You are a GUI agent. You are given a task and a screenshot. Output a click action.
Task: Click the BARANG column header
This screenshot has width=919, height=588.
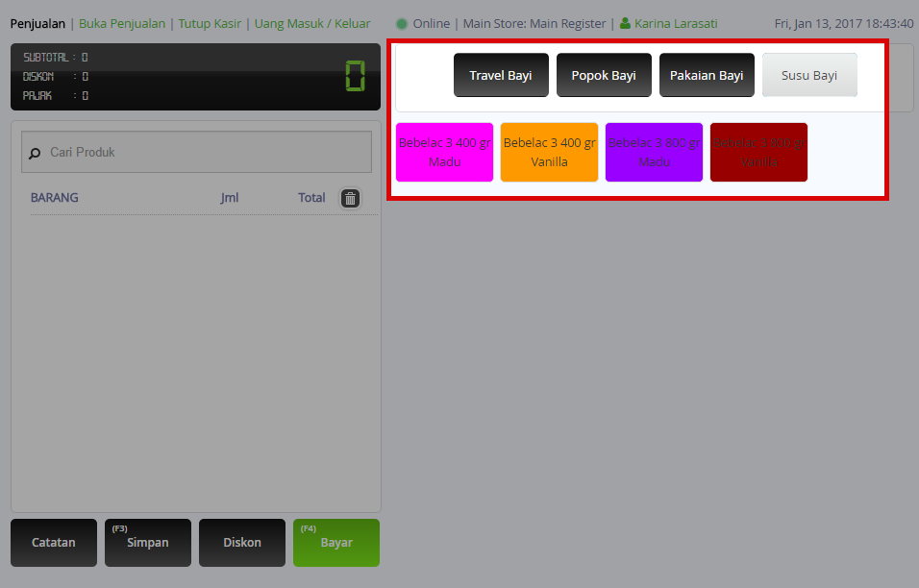tap(55, 198)
